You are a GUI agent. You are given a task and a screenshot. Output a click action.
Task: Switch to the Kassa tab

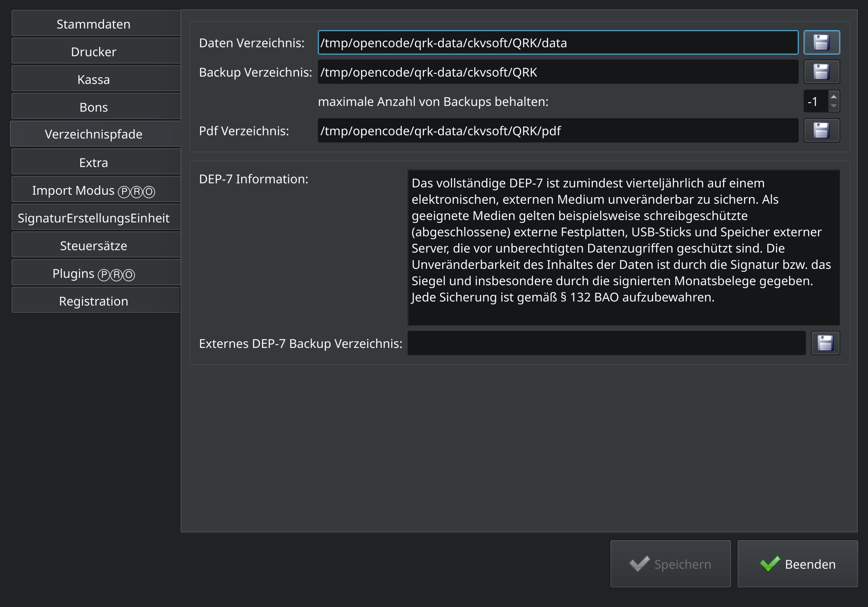click(x=96, y=79)
